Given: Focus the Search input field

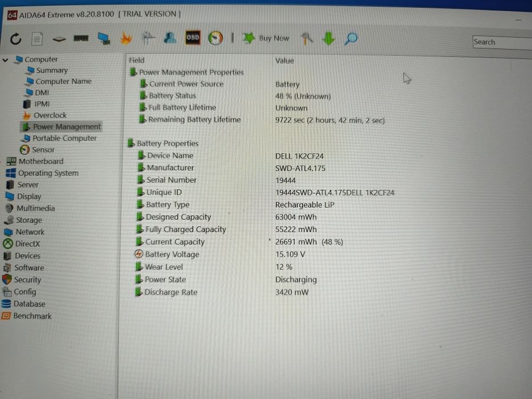Looking at the screenshot, I should 502,42.
